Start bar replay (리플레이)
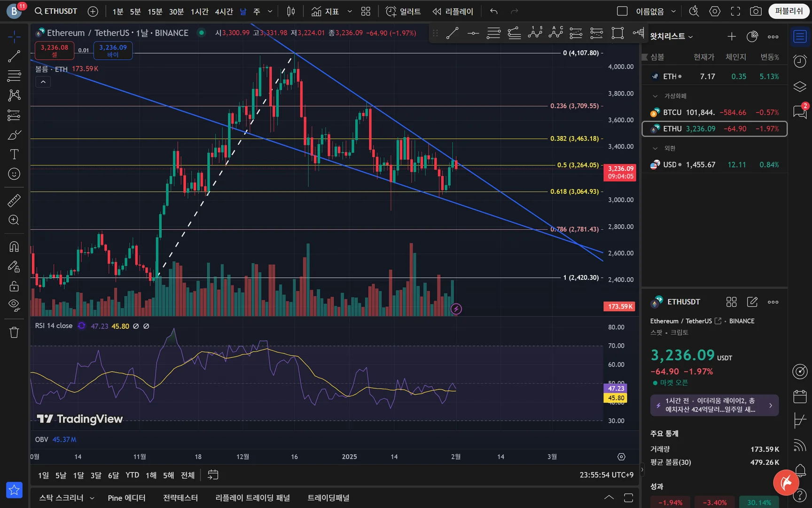 (453, 11)
